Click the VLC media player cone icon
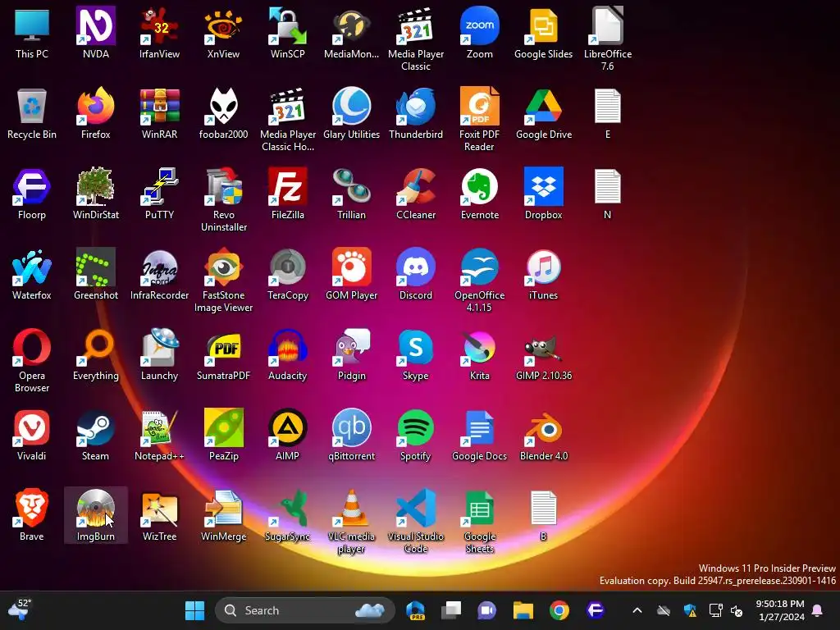This screenshot has width=840, height=630. click(x=351, y=508)
